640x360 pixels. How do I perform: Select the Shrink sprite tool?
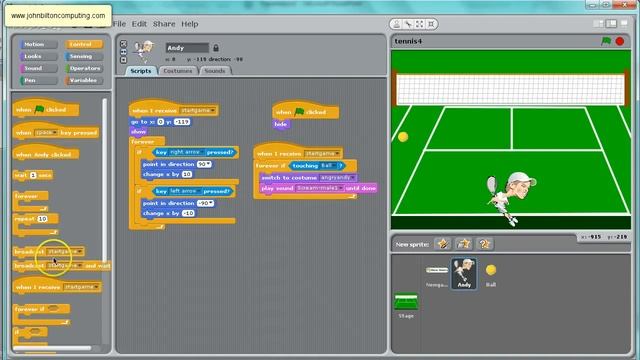click(x=431, y=24)
